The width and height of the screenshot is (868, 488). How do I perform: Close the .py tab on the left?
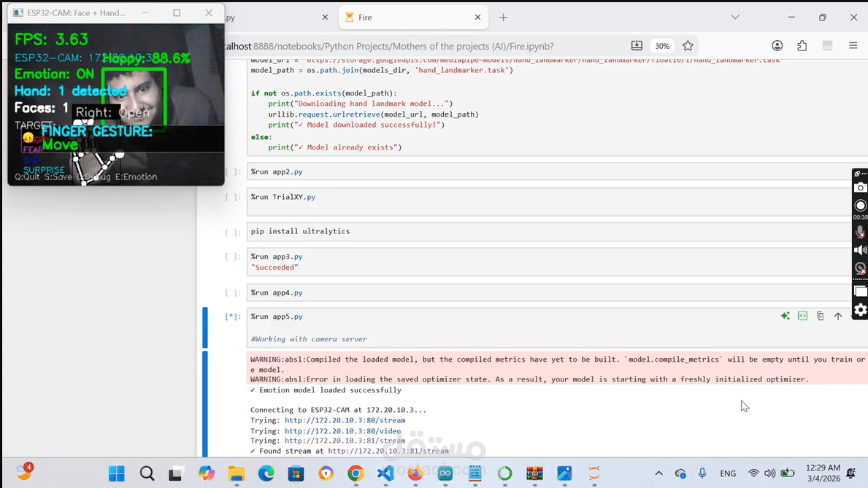(325, 18)
